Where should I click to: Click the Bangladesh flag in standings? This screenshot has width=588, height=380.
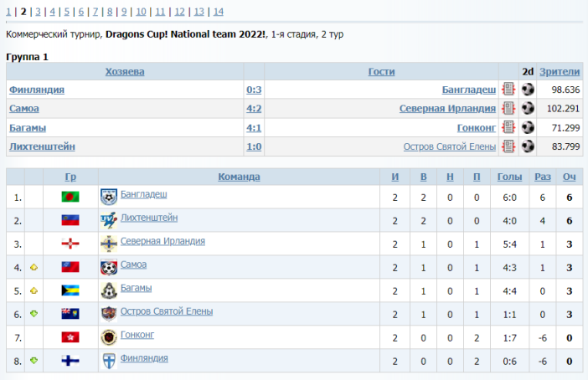click(70, 198)
